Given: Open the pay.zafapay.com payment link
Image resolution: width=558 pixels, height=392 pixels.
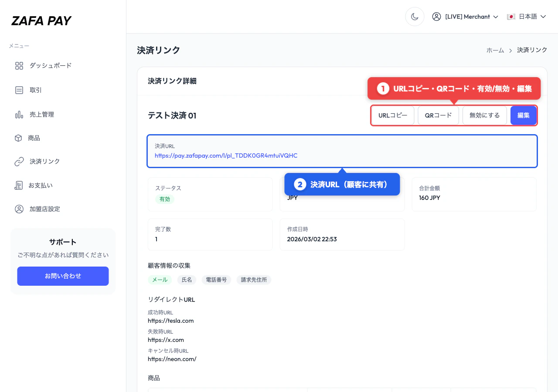Looking at the screenshot, I should pyautogui.click(x=226, y=155).
